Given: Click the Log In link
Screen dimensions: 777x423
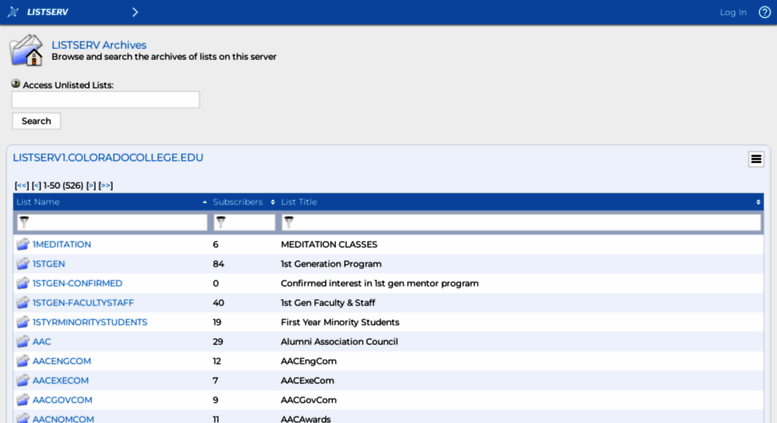Looking at the screenshot, I should [733, 12].
